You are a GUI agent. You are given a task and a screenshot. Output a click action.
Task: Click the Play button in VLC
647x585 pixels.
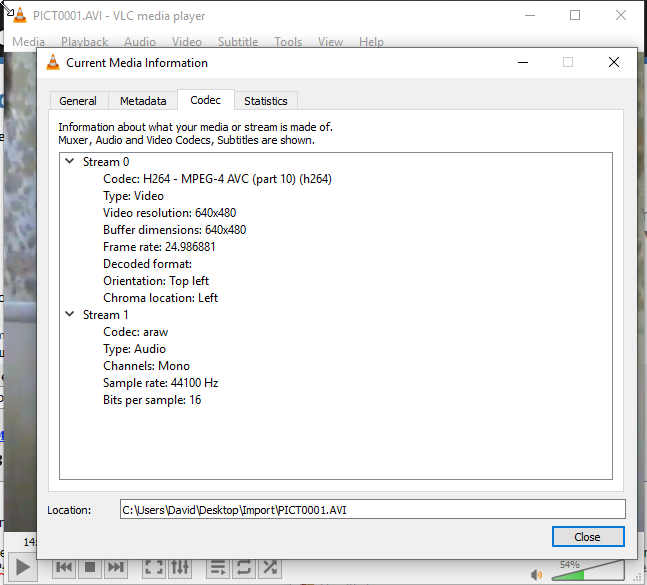pyautogui.click(x=23, y=568)
